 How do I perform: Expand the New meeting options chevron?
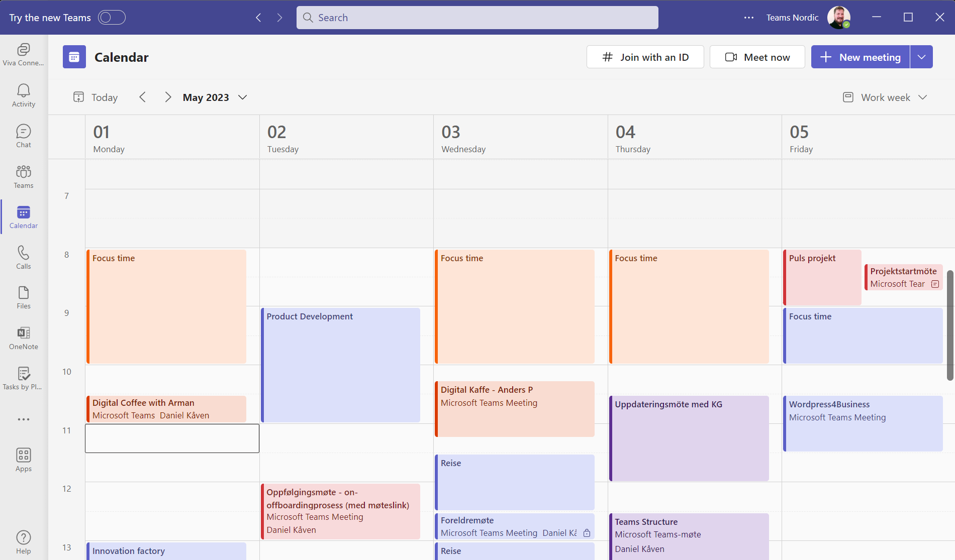coord(922,57)
